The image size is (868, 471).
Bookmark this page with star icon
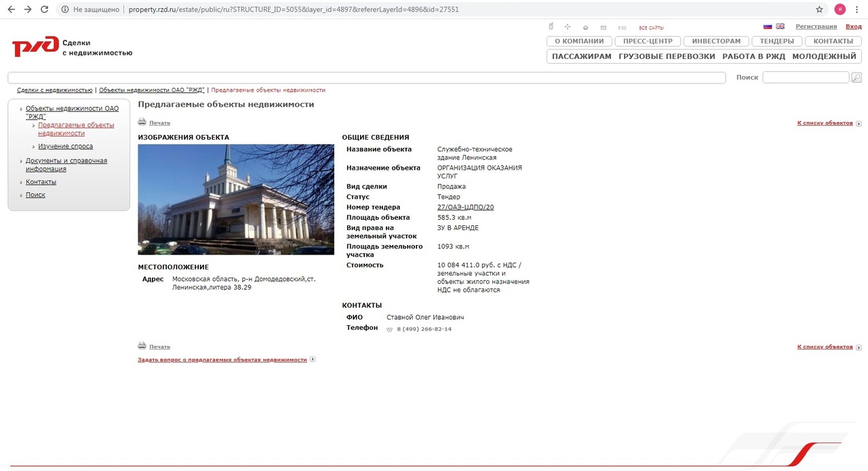click(x=819, y=10)
